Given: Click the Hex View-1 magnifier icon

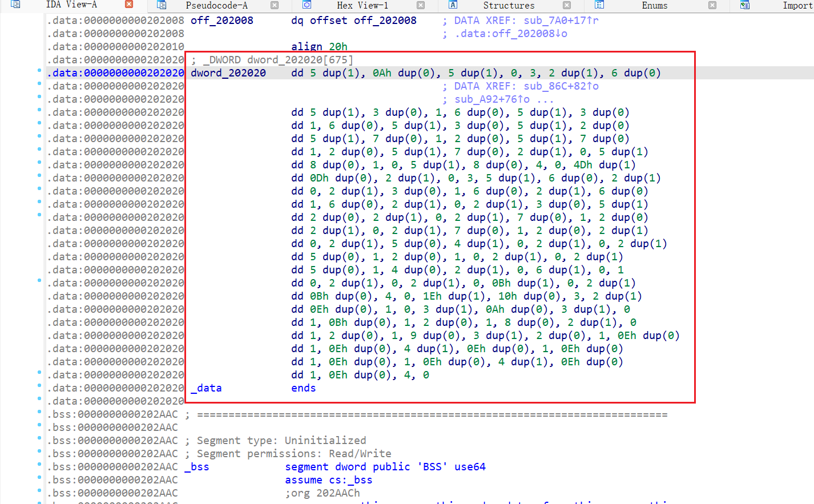Looking at the screenshot, I should (307, 5).
